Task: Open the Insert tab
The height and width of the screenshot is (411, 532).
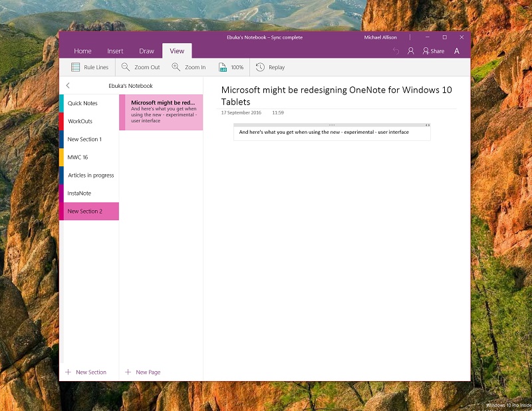Action: 115,51
